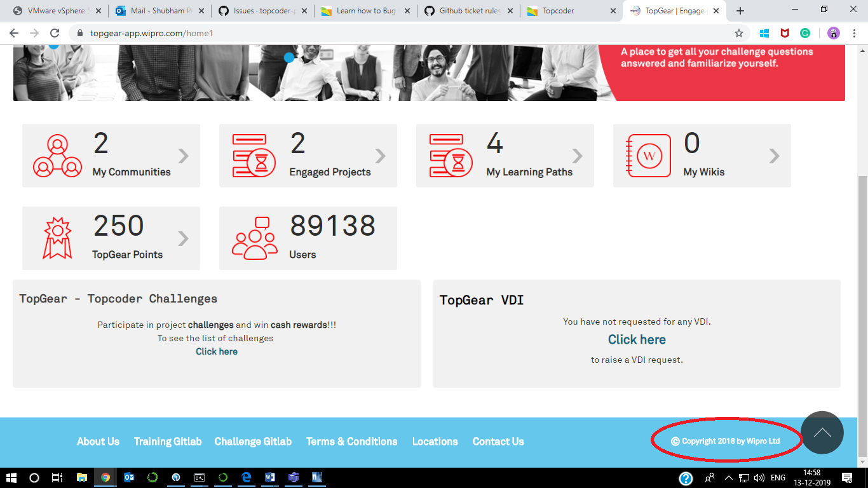Click the Users group icon
Viewport: 868px width, 488px height.
(255, 238)
